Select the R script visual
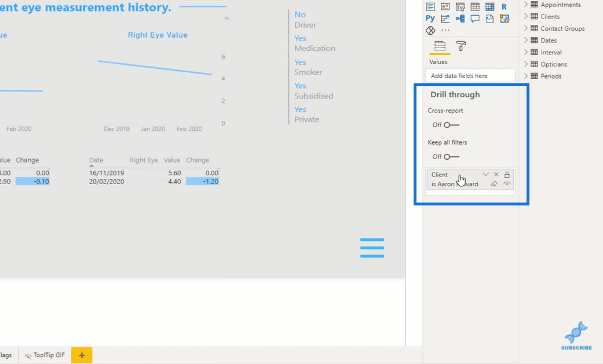603x364 pixels. click(x=504, y=6)
